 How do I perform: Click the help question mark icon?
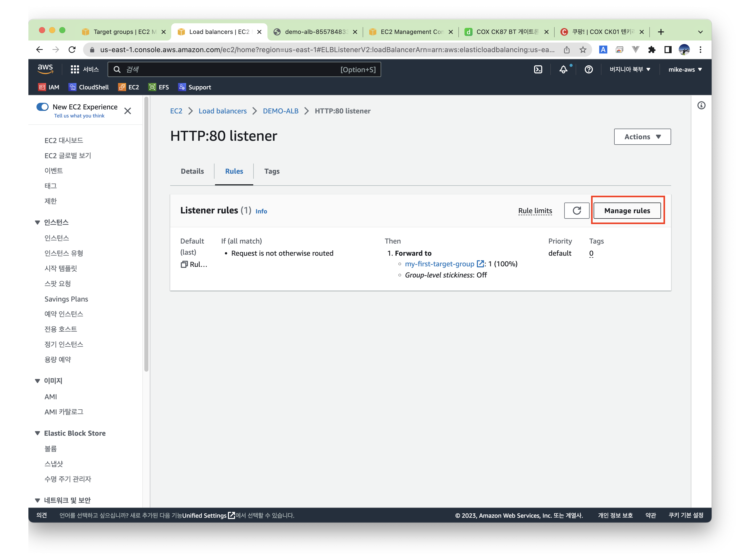[589, 70]
